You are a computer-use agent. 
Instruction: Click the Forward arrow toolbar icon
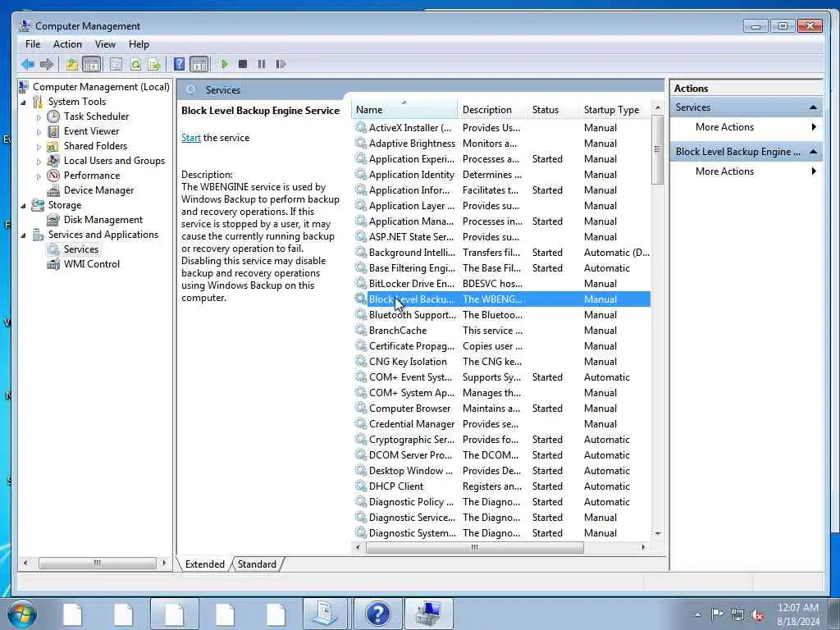[47, 64]
